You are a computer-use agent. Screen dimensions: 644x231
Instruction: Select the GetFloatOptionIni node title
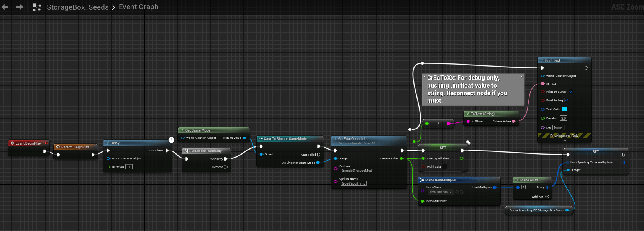(x=352, y=139)
